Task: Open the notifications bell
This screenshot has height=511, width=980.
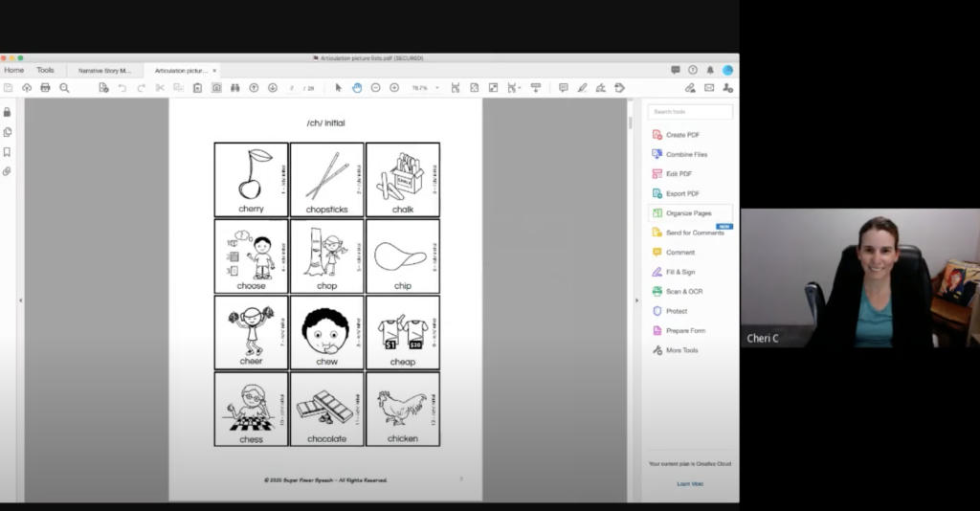Action: 710,70
